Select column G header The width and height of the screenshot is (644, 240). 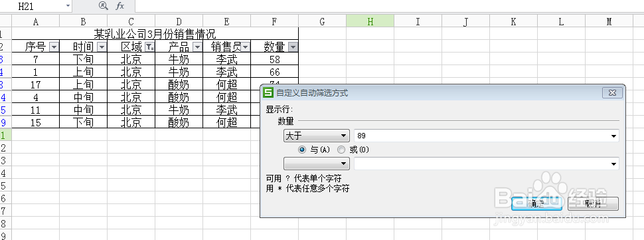click(x=323, y=21)
